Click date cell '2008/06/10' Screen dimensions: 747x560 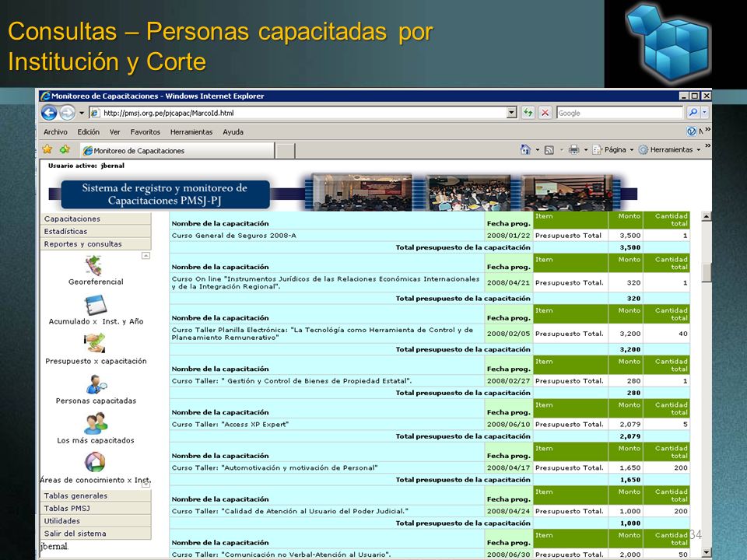click(x=508, y=425)
